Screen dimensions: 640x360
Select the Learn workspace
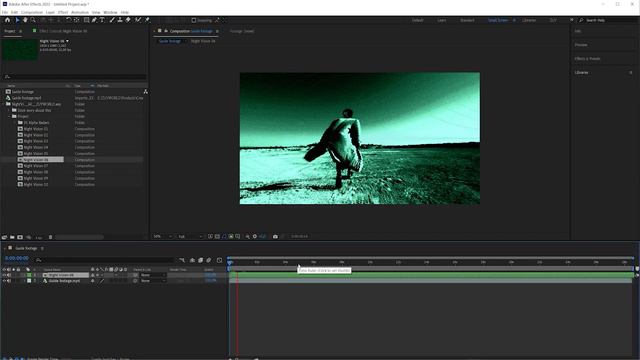[442, 20]
